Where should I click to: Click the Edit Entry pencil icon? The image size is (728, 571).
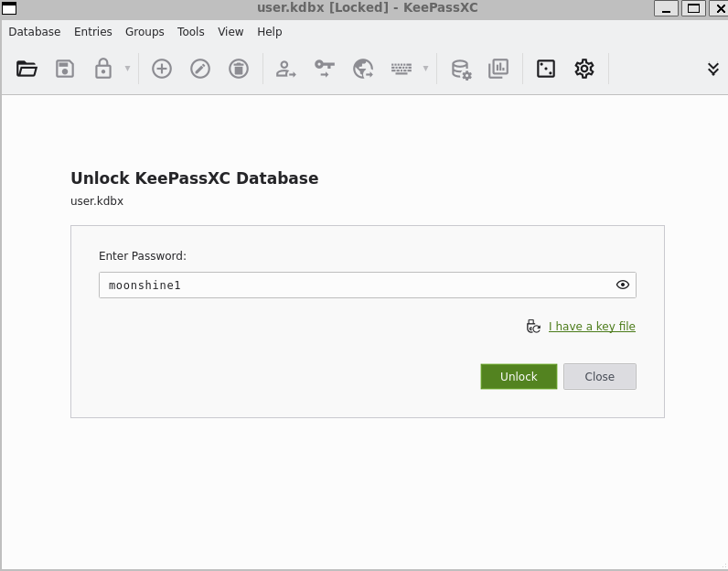(200, 69)
